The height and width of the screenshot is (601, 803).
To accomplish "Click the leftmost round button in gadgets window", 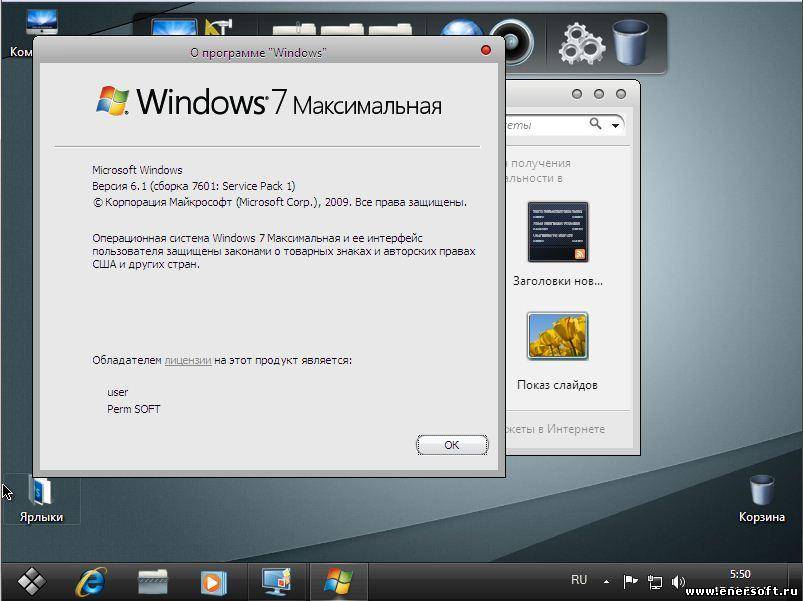I will click(577, 94).
